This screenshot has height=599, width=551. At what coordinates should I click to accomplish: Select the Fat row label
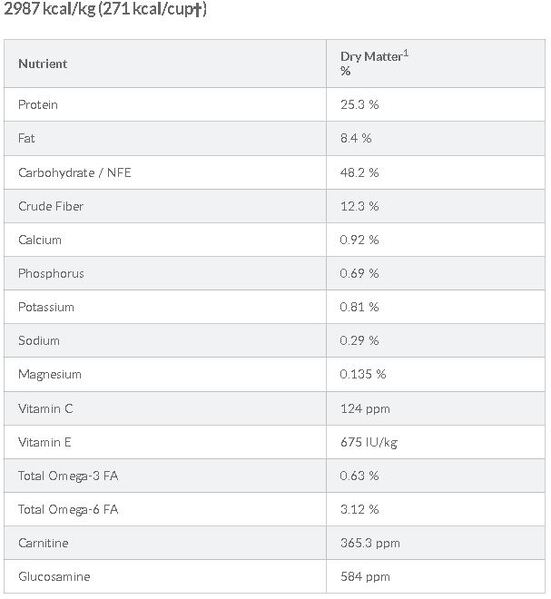click(26, 138)
